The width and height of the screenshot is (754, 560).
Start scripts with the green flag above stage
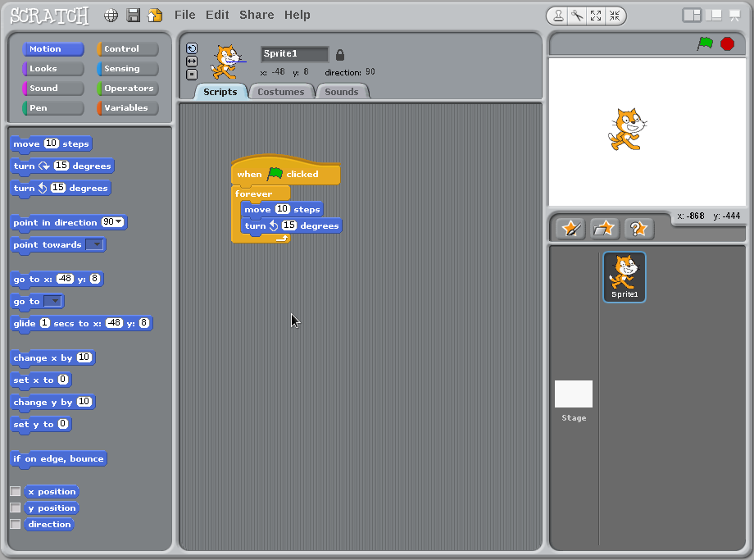(705, 43)
